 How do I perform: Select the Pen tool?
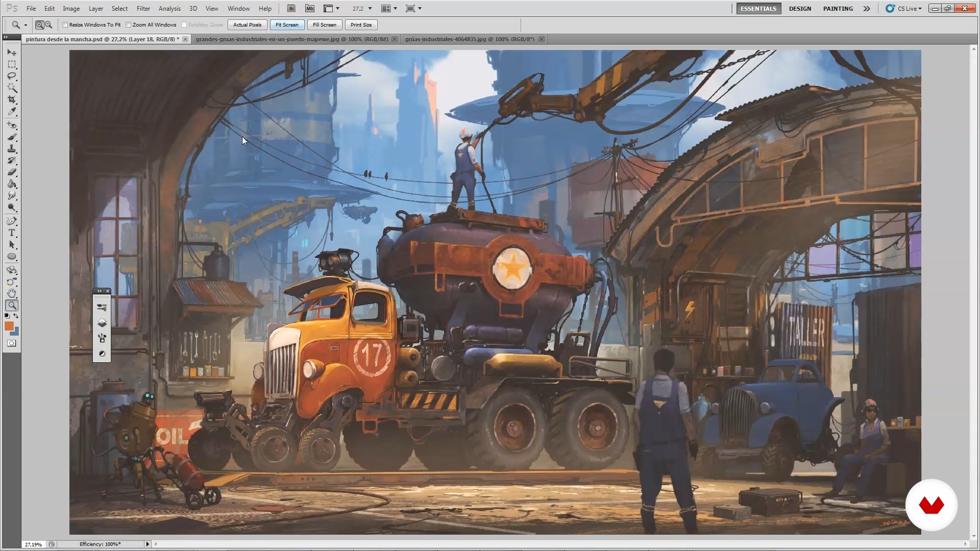tap(12, 221)
